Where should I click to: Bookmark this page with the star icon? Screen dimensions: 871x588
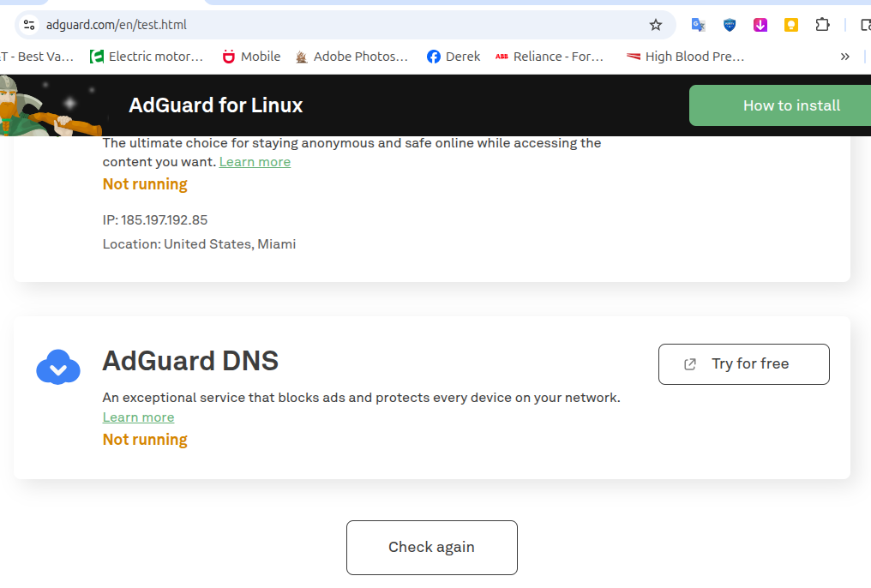(x=656, y=25)
